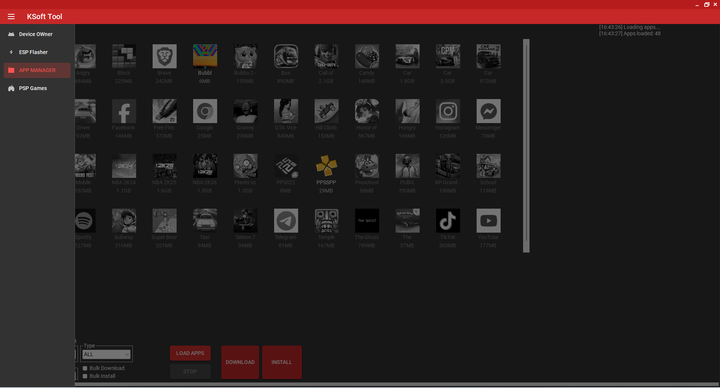
Task: Select the Granny app icon
Action: (245, 111)
